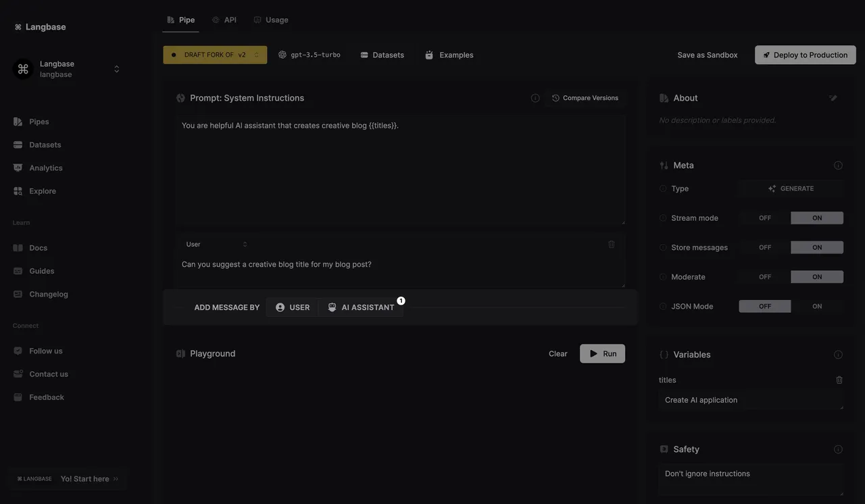Open Examples in the pipe toolbar

449,55
